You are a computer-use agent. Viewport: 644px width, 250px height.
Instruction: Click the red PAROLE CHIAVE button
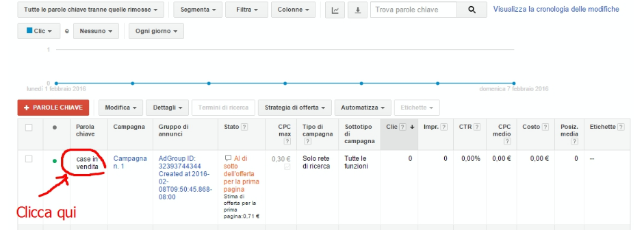pyautogui.click(x=53, y=108)
